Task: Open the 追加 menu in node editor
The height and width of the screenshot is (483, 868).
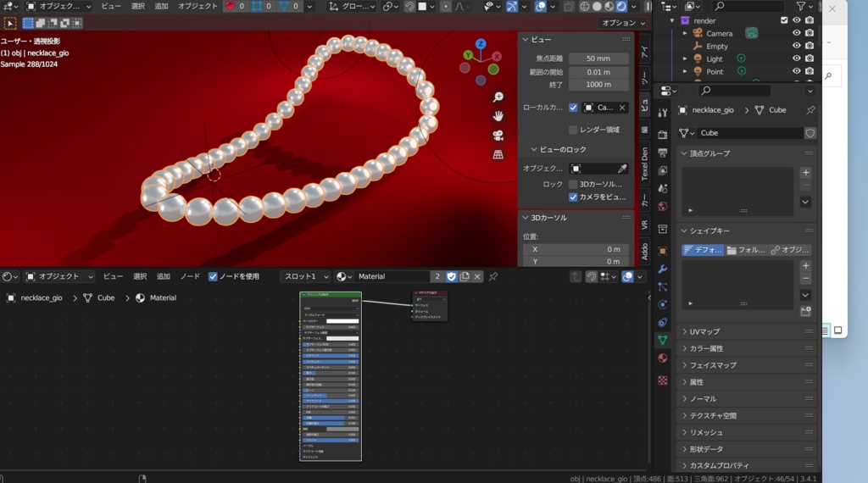Action: point(163,276)
